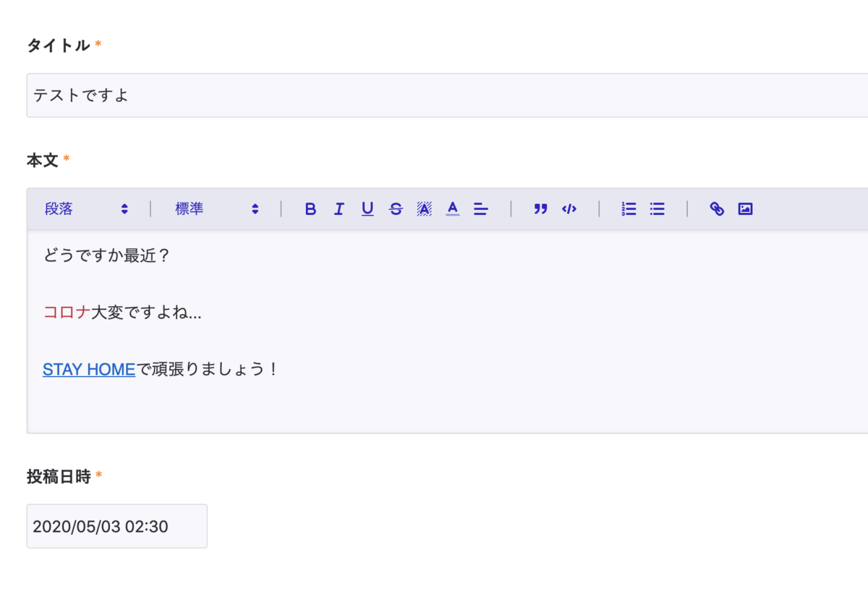Open the text highlight color tool
The image size is (868, 589).
[x=424, y=208]
